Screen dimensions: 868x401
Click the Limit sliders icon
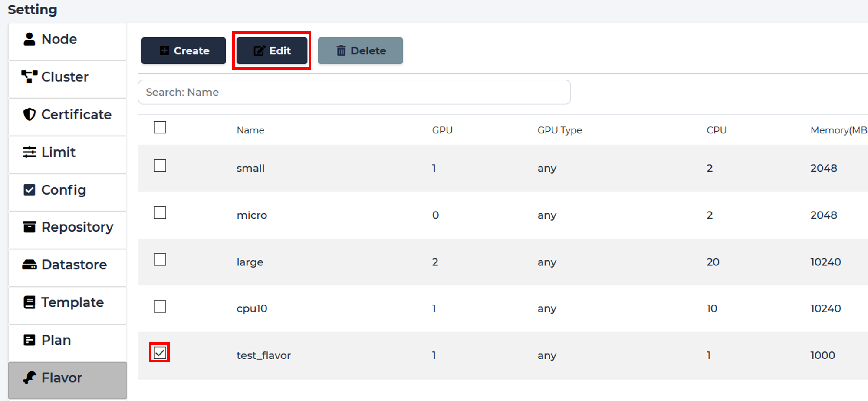tap(29, 152)
